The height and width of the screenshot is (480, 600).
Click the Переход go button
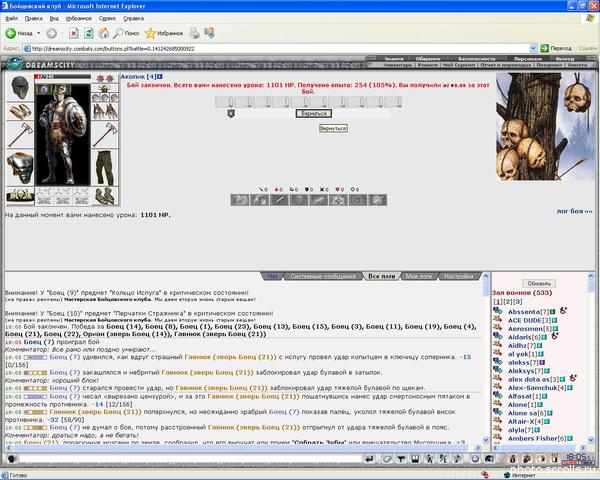coord(556,48)
